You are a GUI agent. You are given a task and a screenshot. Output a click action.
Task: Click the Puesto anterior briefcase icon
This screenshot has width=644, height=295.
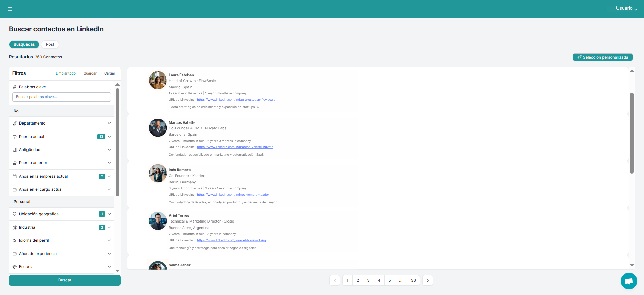(x=15, y=163)
